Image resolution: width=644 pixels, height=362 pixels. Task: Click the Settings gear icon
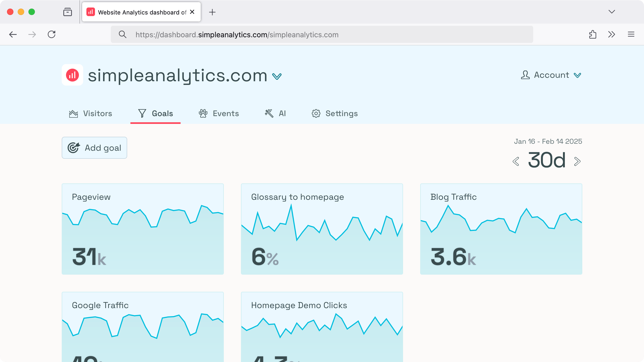pos(316,113)
